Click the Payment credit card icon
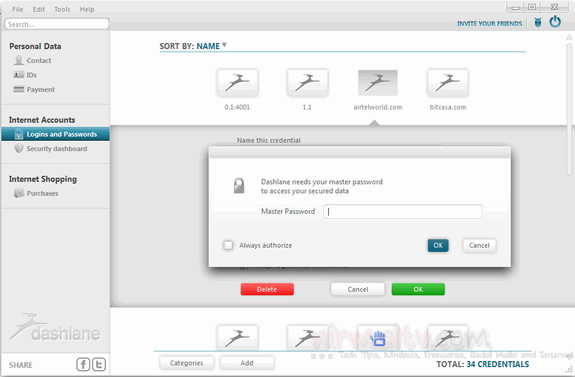Screen dimensions: 575x377 click(18, 89)
